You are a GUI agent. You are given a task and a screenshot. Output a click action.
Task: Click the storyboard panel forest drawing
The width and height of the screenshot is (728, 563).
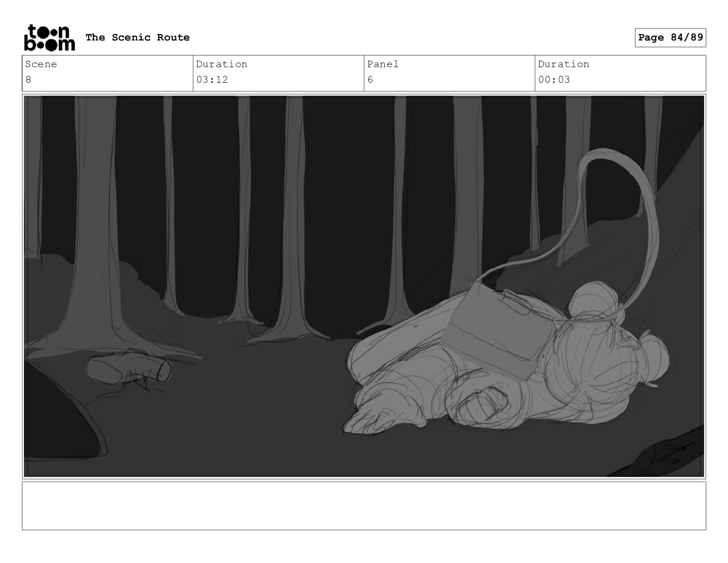click(364, 286)
